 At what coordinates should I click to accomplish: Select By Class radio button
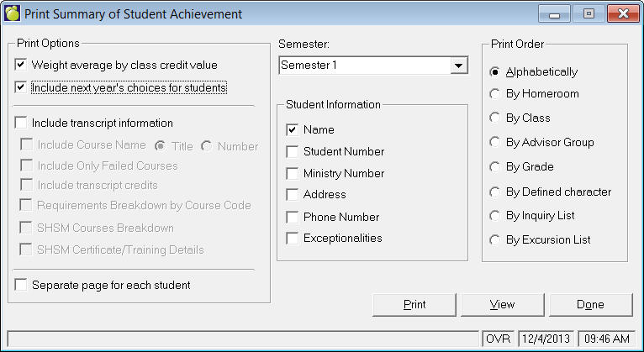(496, 118)
